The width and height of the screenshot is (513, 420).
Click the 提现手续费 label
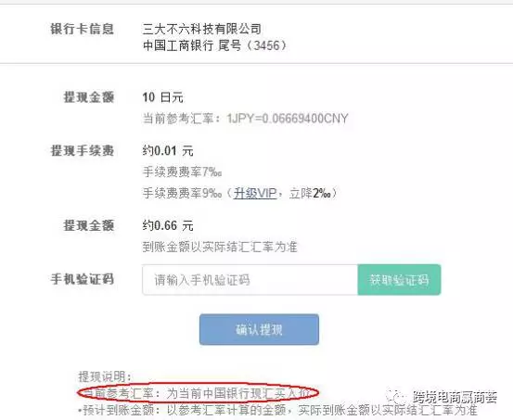point(83,151)
